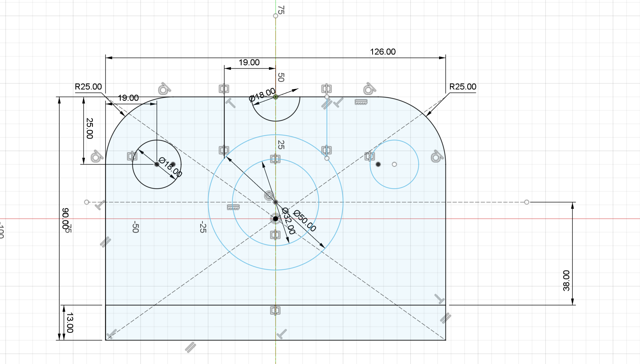The image size is (640, 364).
Task: Click hollow endpoint at right of dashed horizontal line
Action: pyautogui.click(x=527, y=202)
